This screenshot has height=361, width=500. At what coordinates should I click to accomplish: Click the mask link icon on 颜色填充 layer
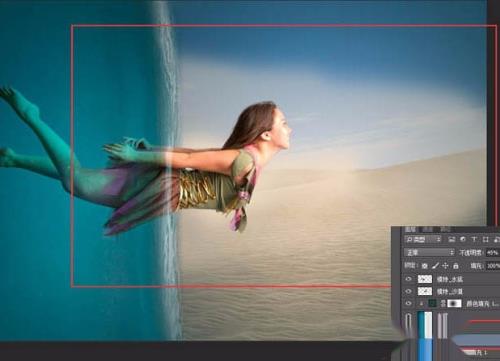pos(443,303)
